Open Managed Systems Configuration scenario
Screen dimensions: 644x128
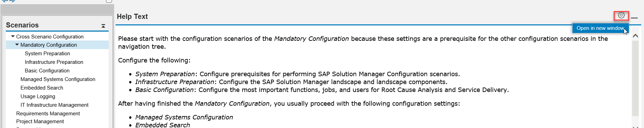(x=58, y=79)
